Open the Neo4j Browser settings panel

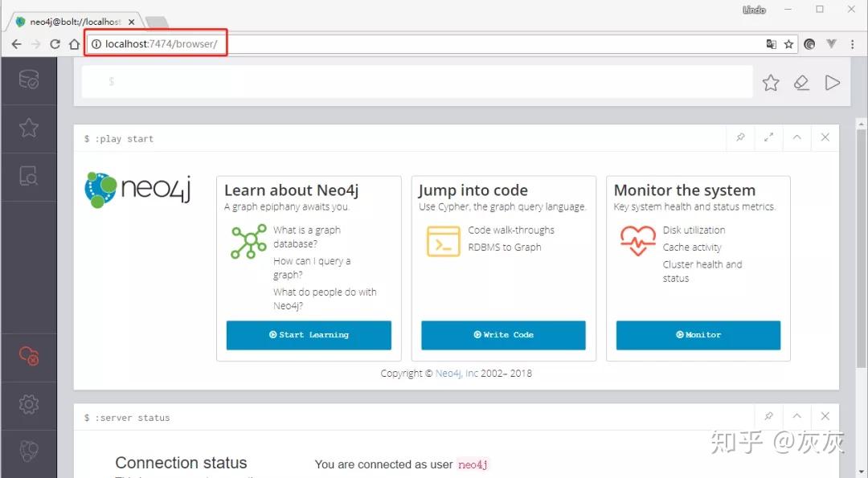click(28, 406)
